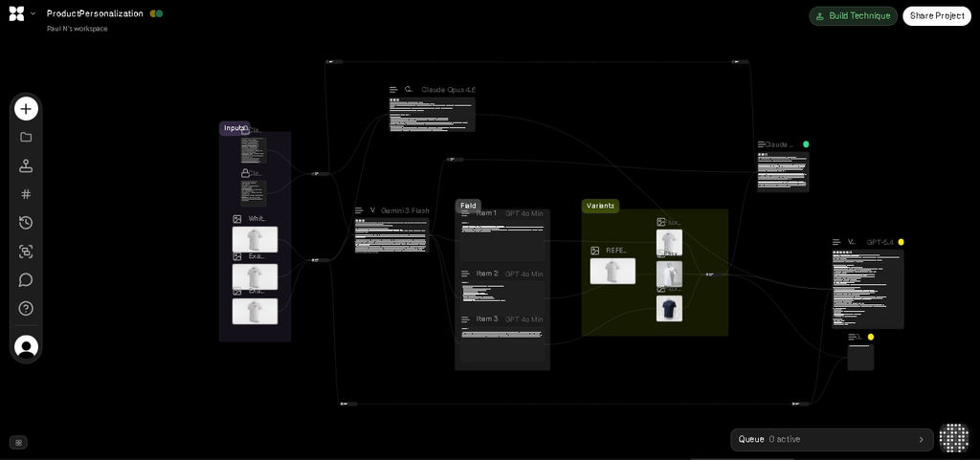Viewport: 980px width, 460px height.
Task: Expand the dropdown chevron beside the logo
Action: [33, 13]
